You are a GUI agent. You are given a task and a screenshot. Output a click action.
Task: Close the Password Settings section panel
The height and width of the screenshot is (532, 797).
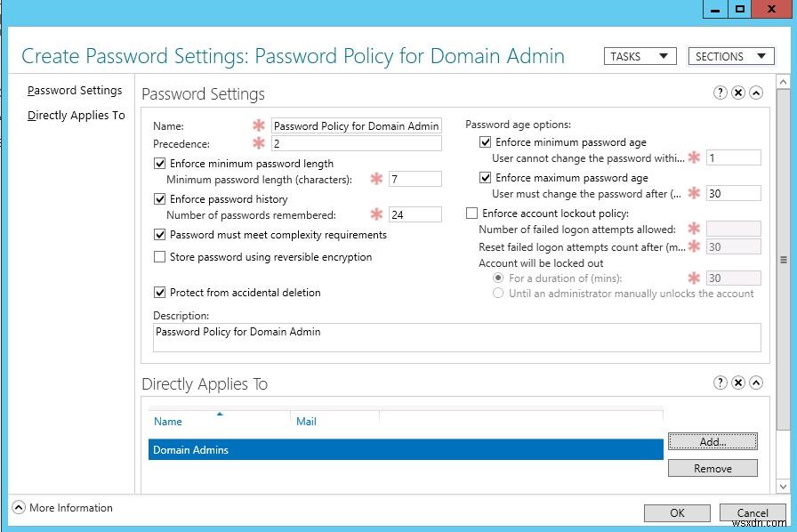pyautogui.click(x=739, y=93)
